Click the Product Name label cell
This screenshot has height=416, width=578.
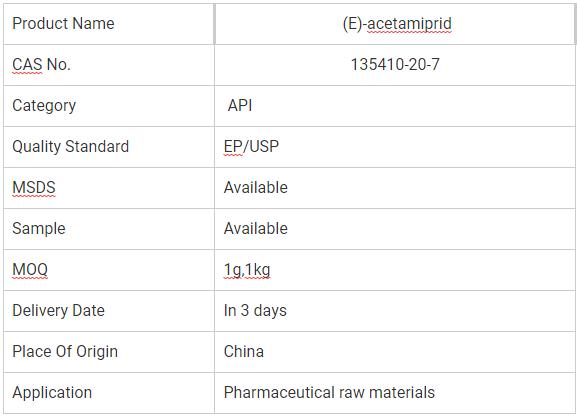coord(109,24)
